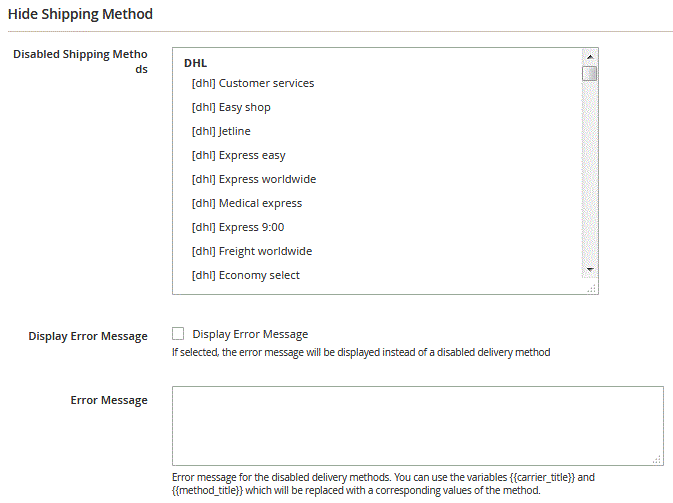Select [dhl] Customer services option
Image resolution: width=673 pixels, height=503 pixels.
click(253, 83)
